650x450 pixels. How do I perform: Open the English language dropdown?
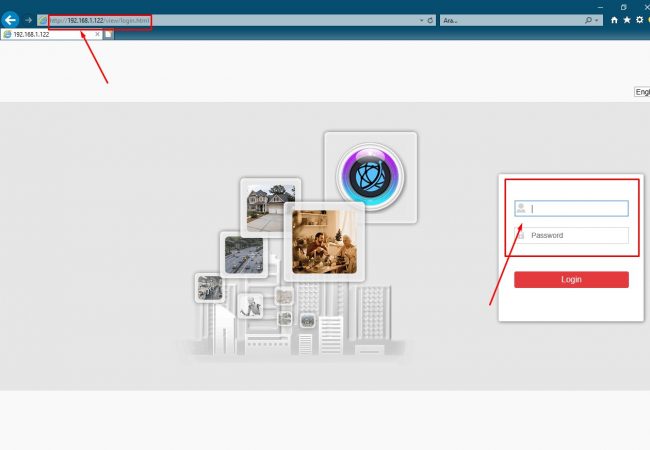coord(642,92)
